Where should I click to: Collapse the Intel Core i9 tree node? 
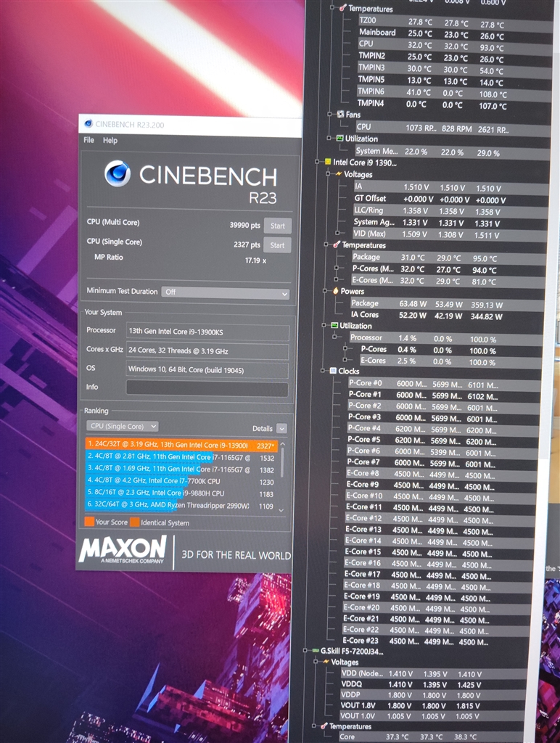click(x=318, y=162)
